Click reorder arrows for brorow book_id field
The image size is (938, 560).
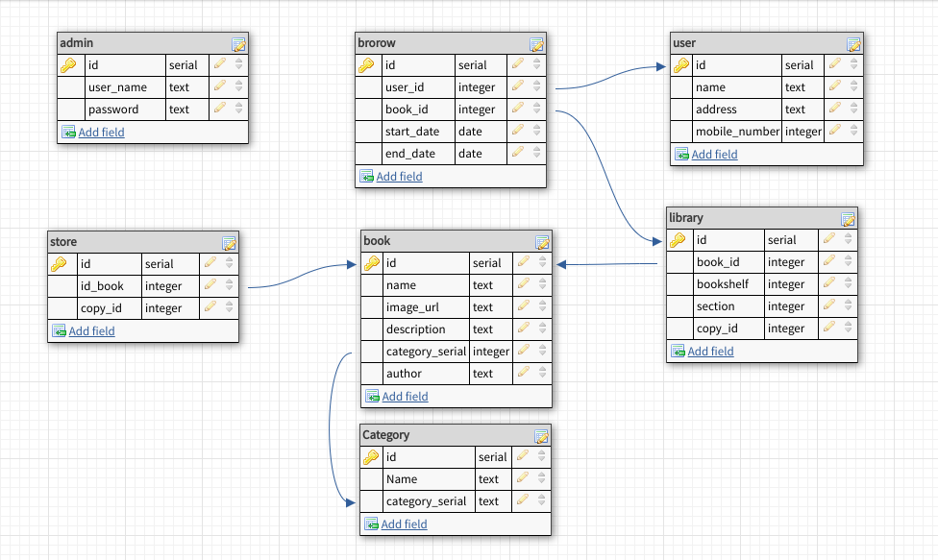537,110
